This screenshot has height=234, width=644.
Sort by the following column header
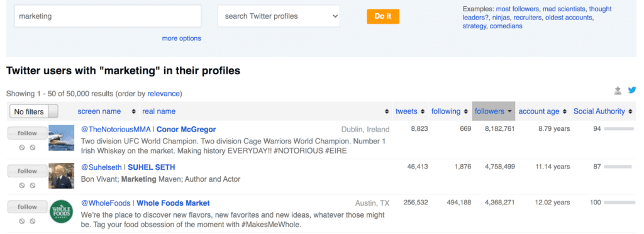(446, 111)
